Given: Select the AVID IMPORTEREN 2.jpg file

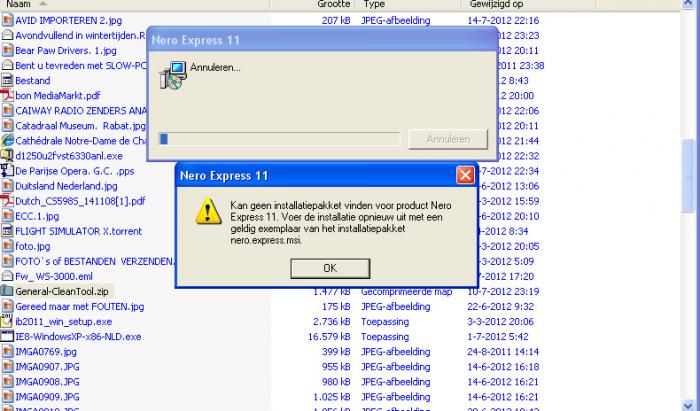Looking at the screenshot, I should [x=68, y=21].
